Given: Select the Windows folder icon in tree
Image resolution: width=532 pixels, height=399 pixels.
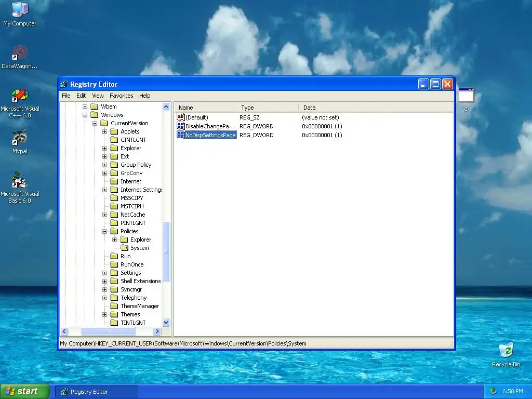Looking at the screenshot, I should (x=95, y=115).
